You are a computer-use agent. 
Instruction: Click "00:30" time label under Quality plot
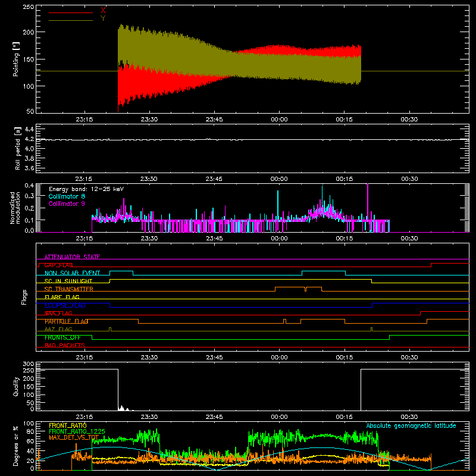409,416
